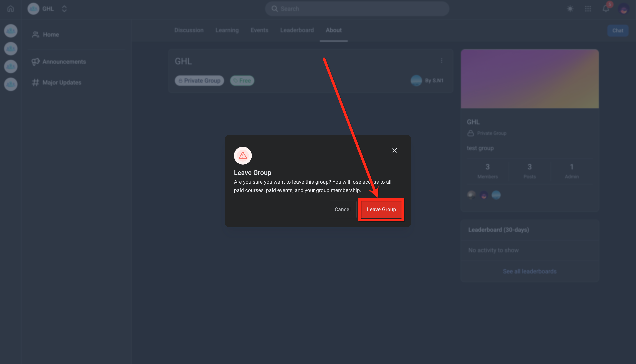Focus the Search field
The image size is (636, 364).
click(357, 9)
